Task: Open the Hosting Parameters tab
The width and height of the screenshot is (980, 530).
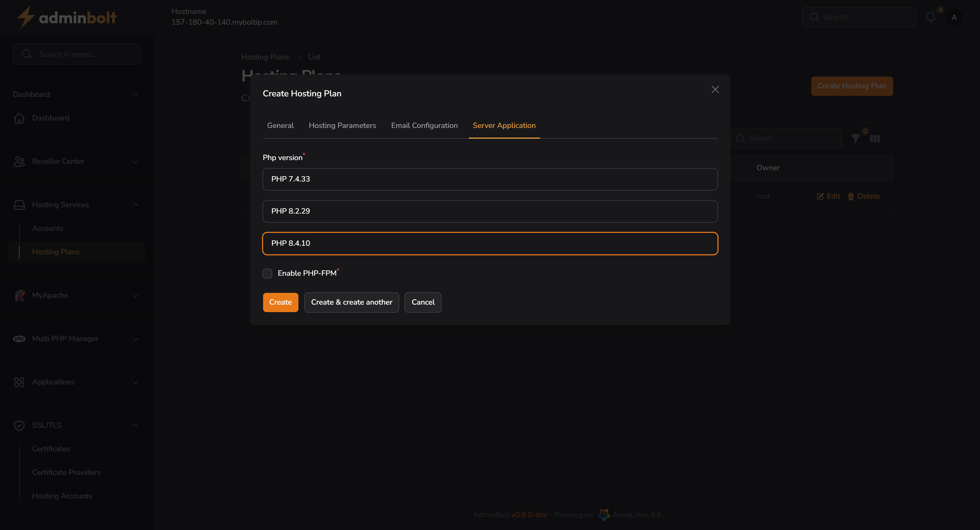Action: coord(342,126)
